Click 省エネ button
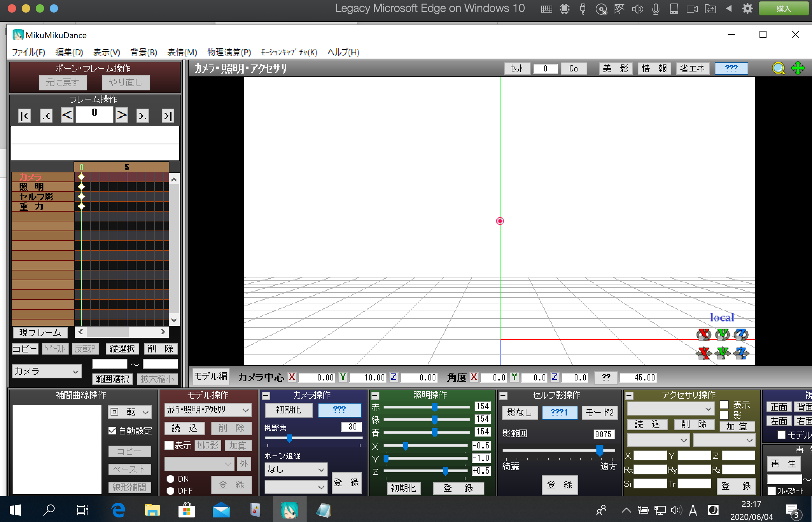 (692, 68)
